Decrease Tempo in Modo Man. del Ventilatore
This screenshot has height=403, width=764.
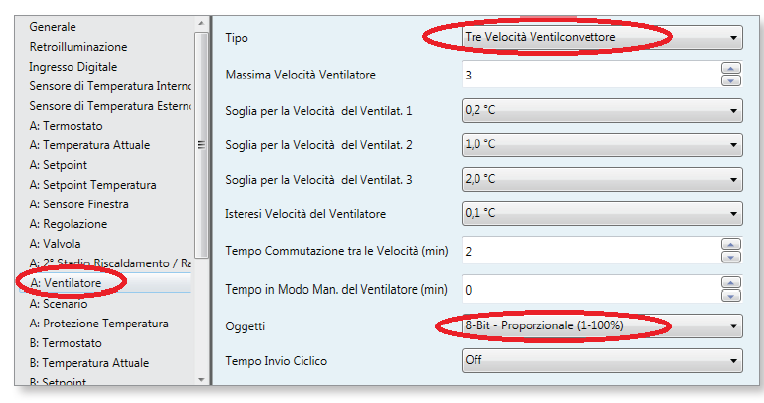(x=730, y=295)
